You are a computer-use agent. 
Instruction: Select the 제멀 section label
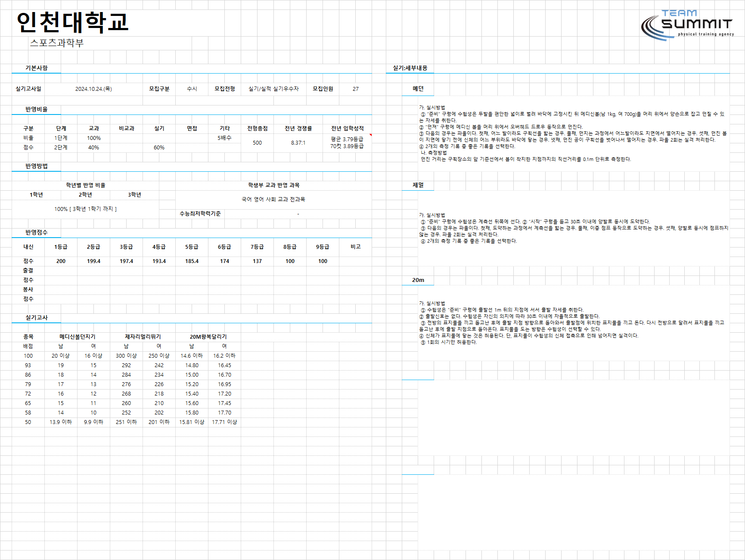coord(418,185)
